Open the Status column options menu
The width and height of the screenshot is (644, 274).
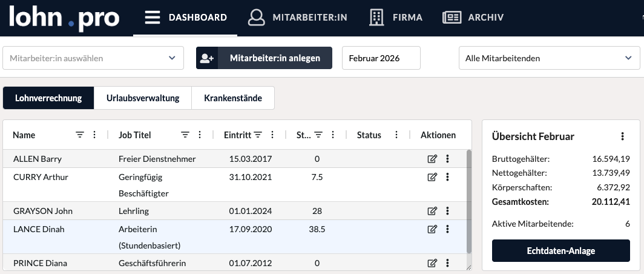(396, 135)
